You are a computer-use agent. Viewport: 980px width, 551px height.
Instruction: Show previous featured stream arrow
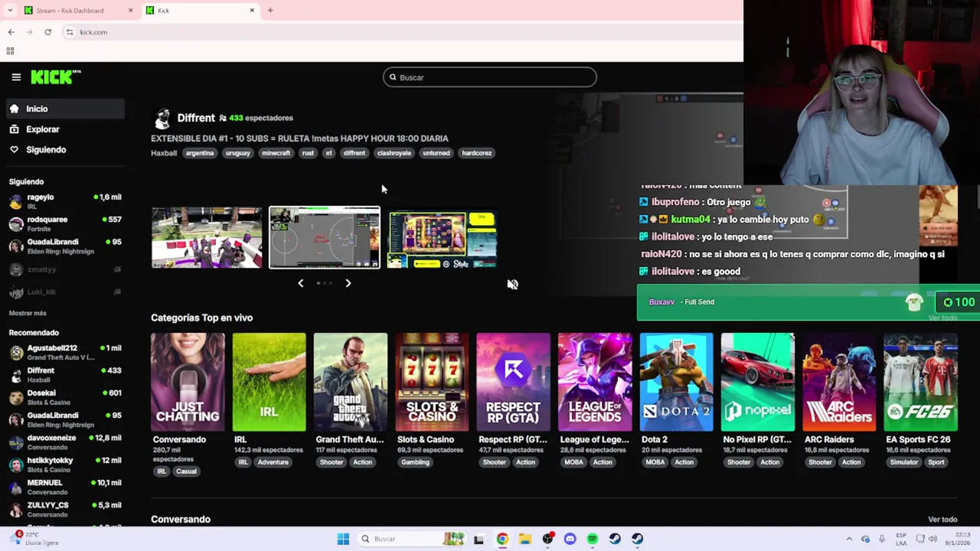click(300, 283)
